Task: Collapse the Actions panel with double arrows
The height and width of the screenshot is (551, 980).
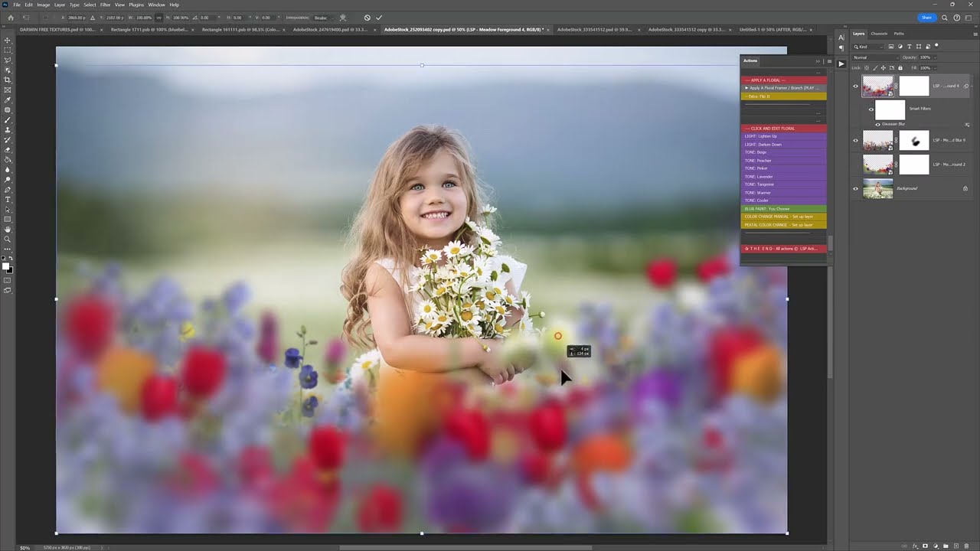Action: [818, 61]
